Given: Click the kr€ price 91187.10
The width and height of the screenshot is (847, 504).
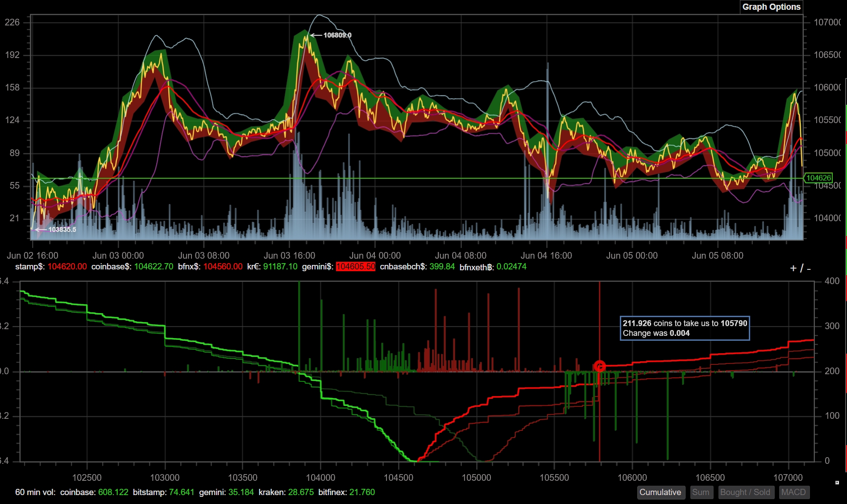Looking at the screenshot, I should pyautogui.click(x=280, y=267).
